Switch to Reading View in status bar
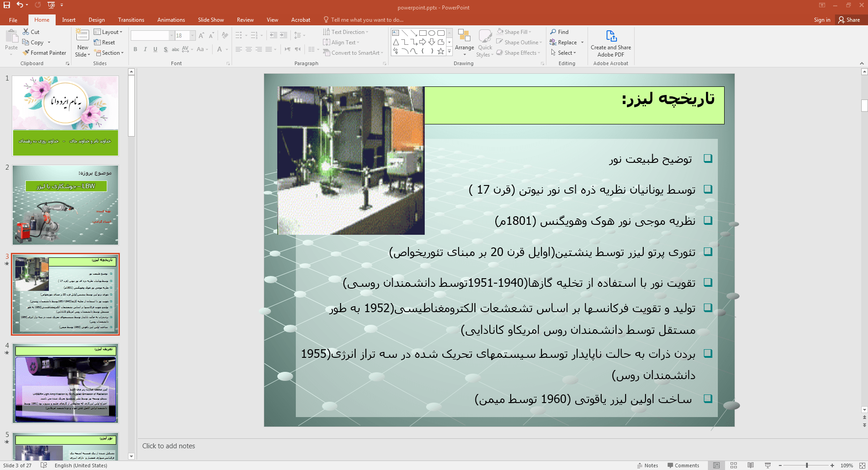Image resolution: width=868 pixels, height=470 pixels. pyautogui.click(x=751, y=465)
